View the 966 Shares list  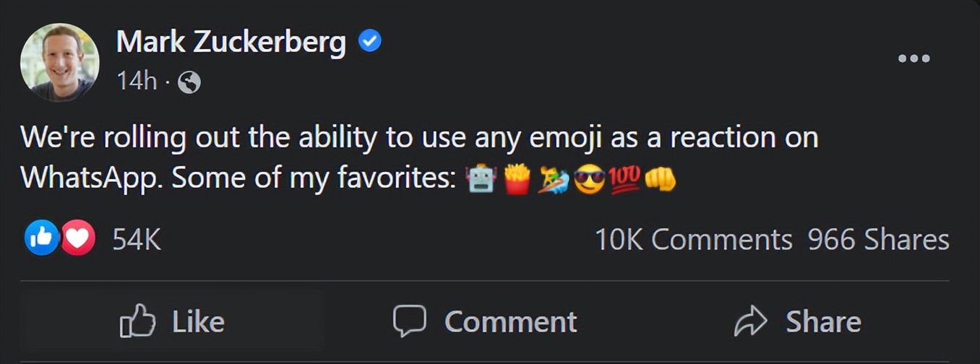click(878, 240)
